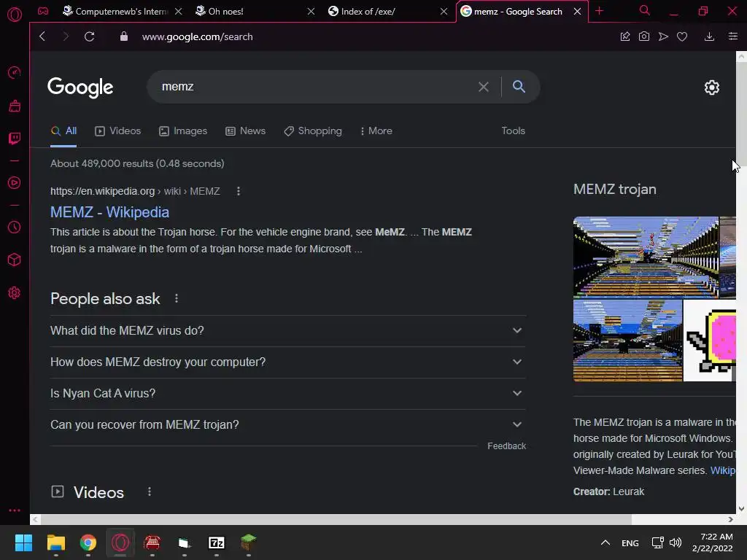Open Videos section three-dot options
The image size is (747, 560).
tap(150, 491)
